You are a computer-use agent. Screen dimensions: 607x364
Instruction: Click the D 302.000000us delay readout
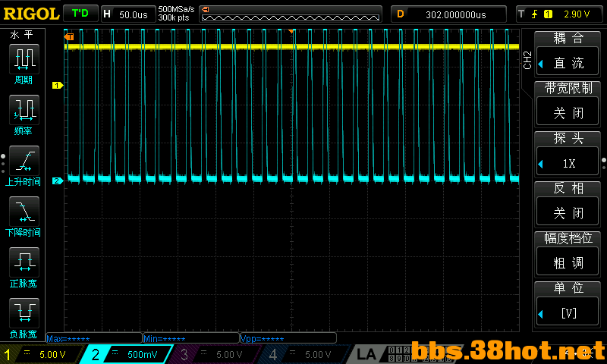click(448, 14)
